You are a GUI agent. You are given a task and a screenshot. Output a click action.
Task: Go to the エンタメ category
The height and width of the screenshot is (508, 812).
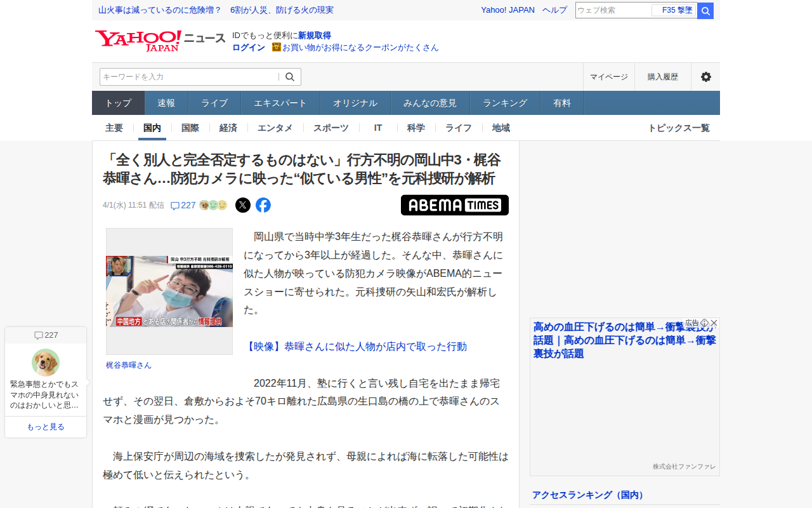275,128
